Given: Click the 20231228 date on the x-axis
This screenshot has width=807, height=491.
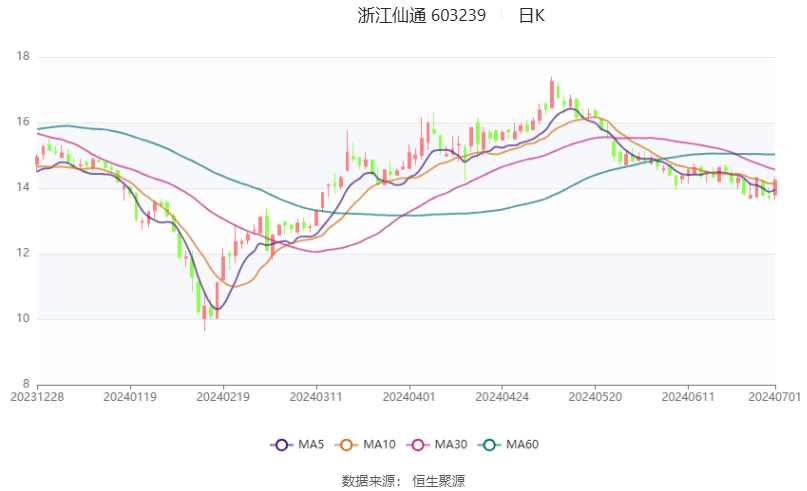Looking at the screenshot, I should (37, 397).
